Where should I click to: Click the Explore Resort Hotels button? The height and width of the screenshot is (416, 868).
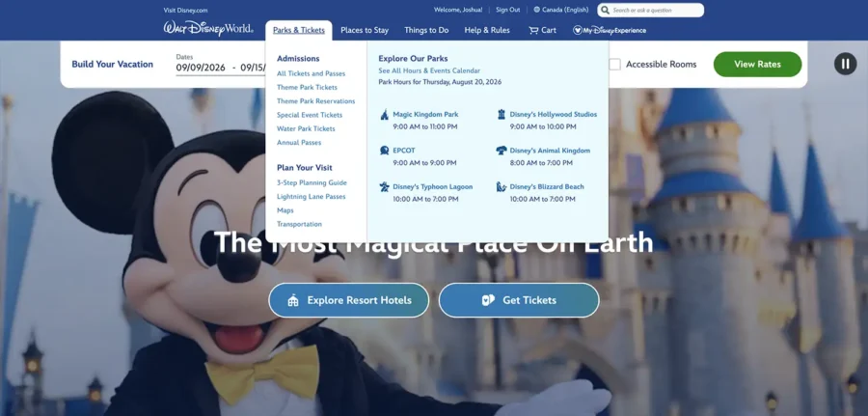tap(349, 300)
